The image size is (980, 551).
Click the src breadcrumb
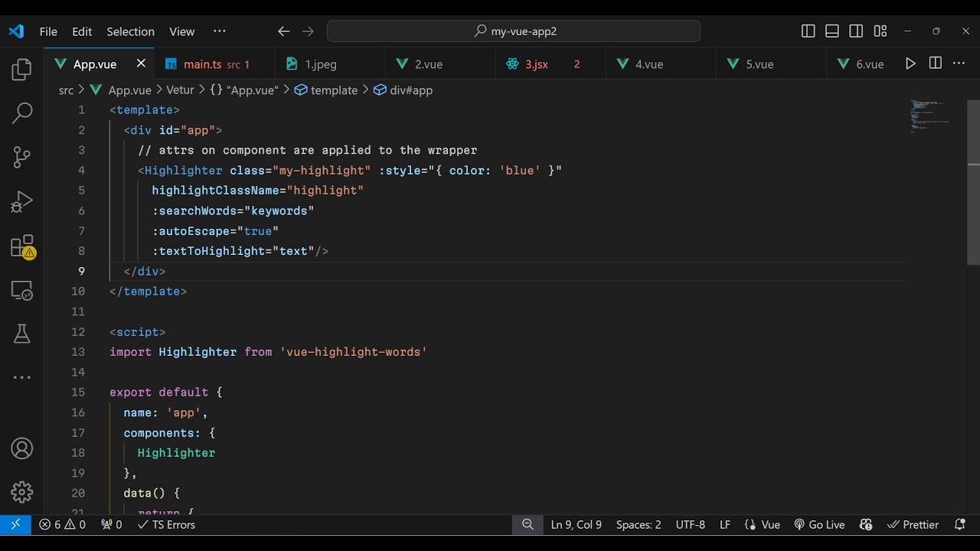(67, 90)
